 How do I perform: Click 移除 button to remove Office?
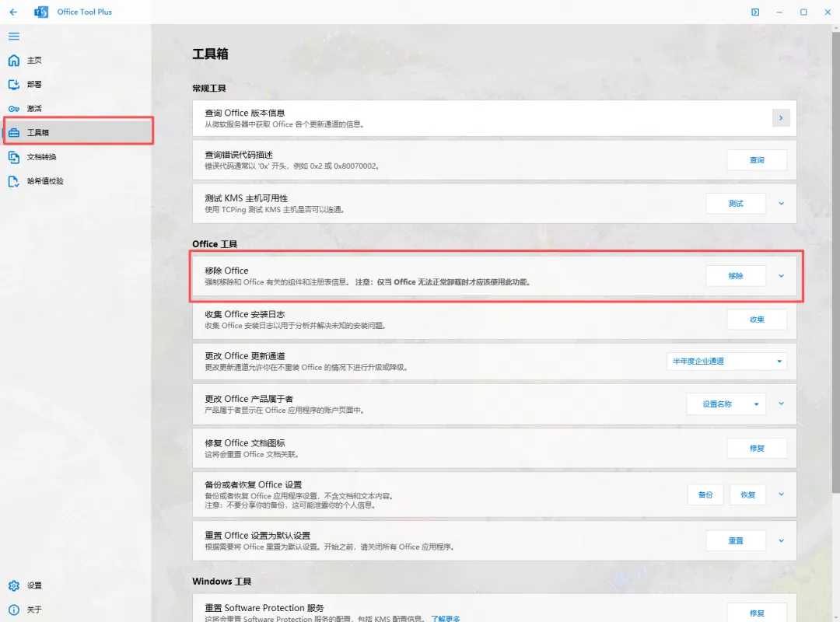coord(736,276)
